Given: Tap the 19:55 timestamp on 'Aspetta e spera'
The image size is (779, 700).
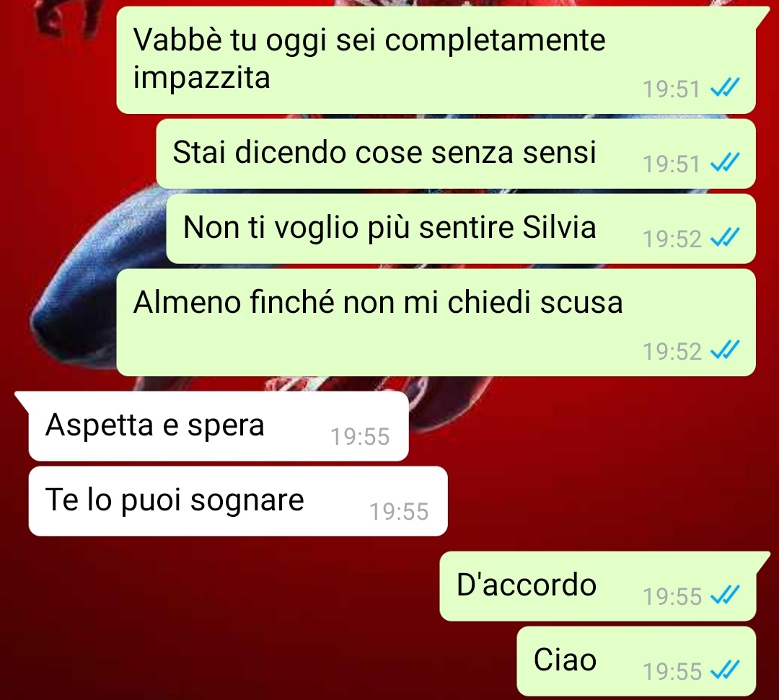Looking at the screenshot, I should (x=360, y=437).
